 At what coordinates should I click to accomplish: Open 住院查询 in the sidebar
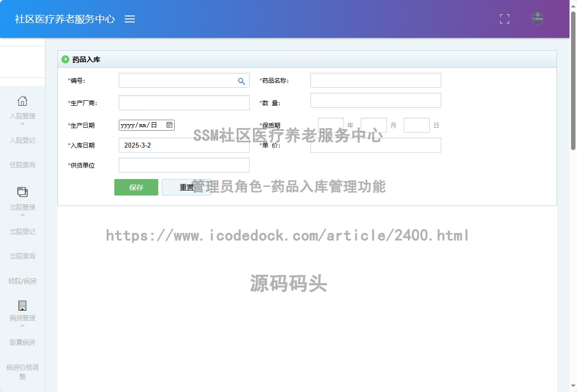point(22,165)
